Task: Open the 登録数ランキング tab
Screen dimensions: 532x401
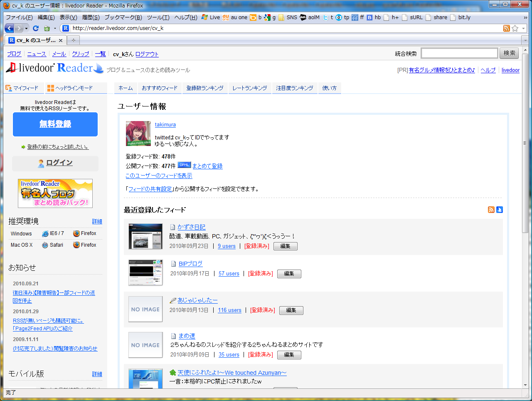Action: point(205,88)
